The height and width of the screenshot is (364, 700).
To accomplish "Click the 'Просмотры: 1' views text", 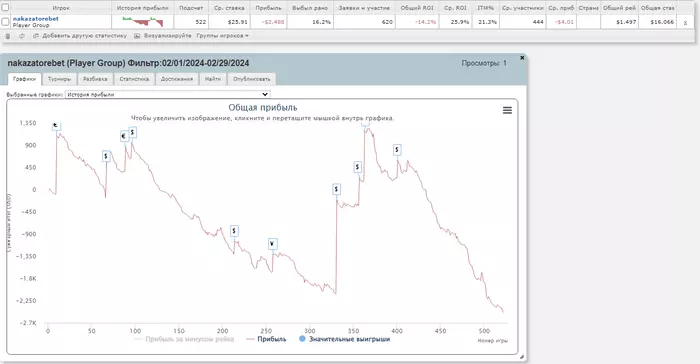I will click(484, 63).
